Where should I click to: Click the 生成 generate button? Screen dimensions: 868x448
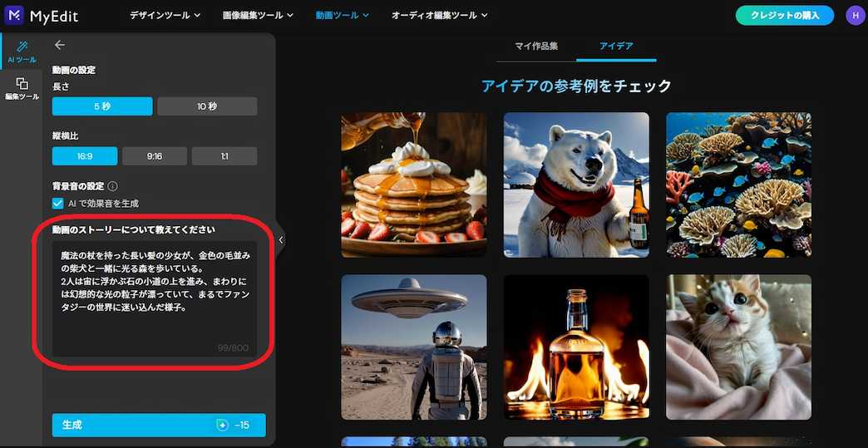pos(159,426)
